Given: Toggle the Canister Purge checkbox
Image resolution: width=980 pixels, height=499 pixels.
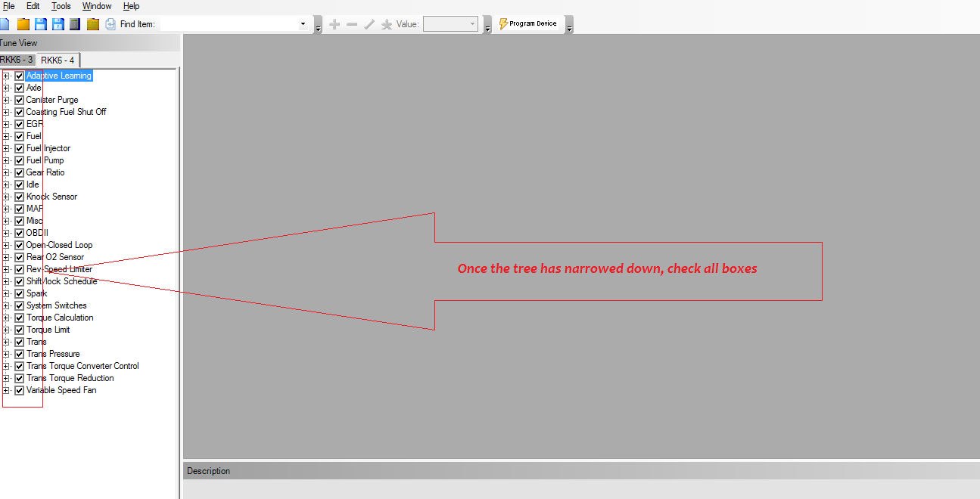Looking at the screenshot, I should (x=20, y=100).
